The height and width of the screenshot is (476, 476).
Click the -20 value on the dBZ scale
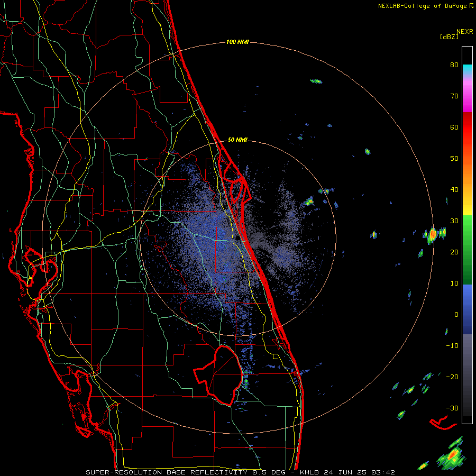coord(452,377)
